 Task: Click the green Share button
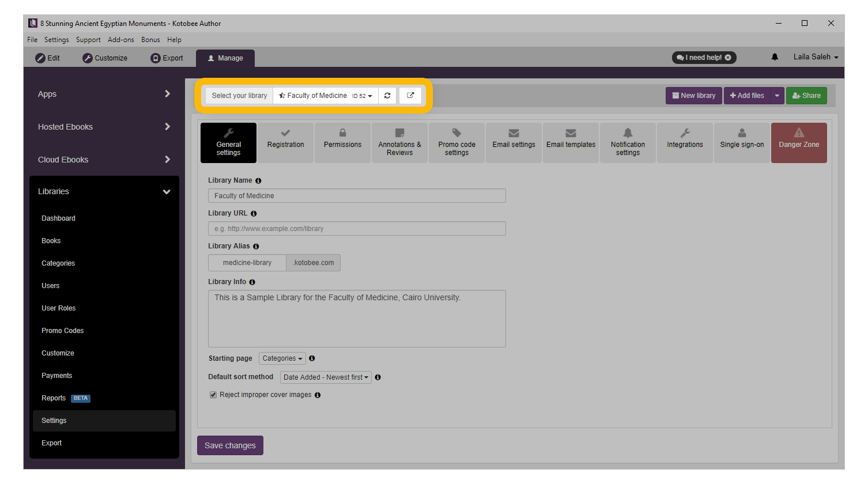pos(806,96)
